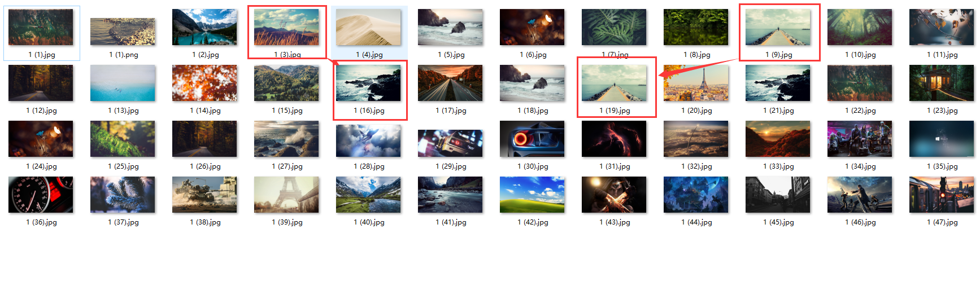Select the 1 (38).jpg tank picture
Image resolution: width=980 pixels, height=286 pixels.
[x=204, y=195]
